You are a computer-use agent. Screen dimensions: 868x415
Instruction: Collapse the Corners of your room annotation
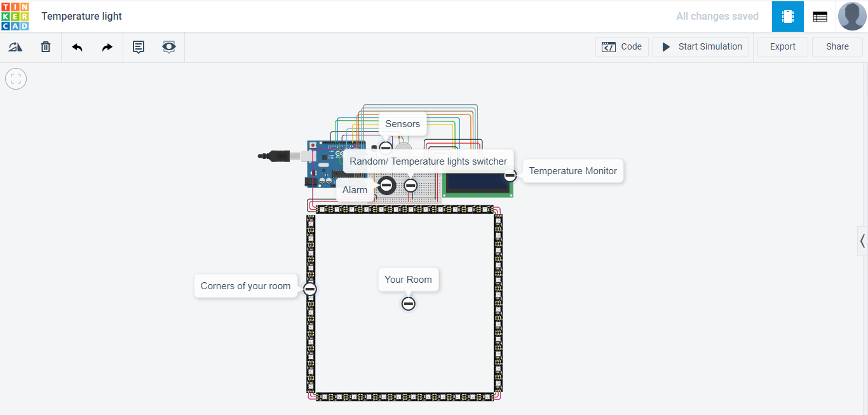click(309, 289)
